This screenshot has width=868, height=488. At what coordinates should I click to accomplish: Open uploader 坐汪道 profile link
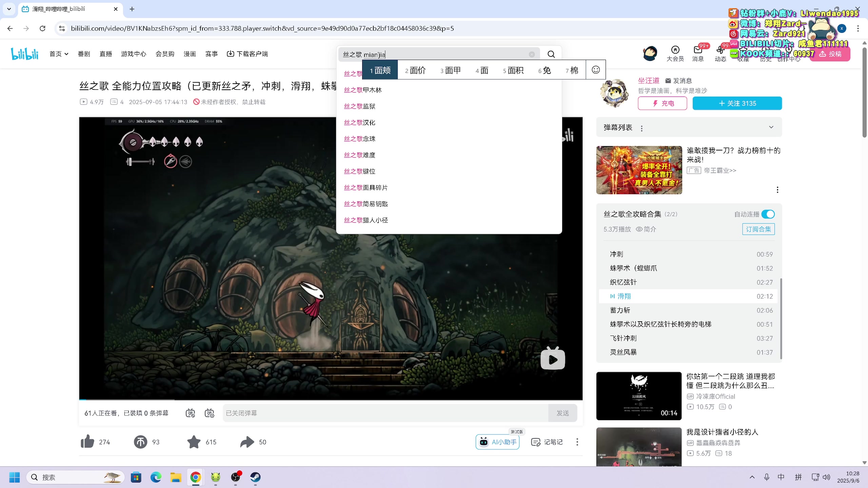648,80
